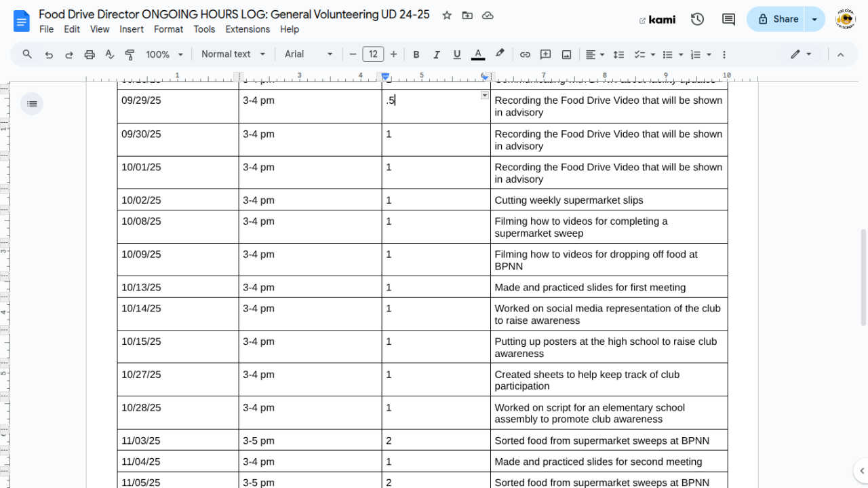The height and width of the screenshot is (488, 868).
Task: Show more toolbar options
Action: point(724,54)
